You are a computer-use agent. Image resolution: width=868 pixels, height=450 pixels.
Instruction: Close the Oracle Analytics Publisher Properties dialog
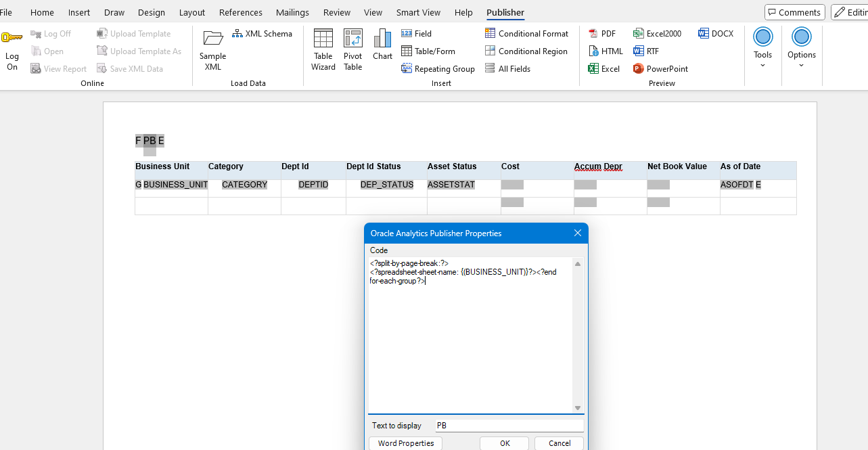click(578, 233)
